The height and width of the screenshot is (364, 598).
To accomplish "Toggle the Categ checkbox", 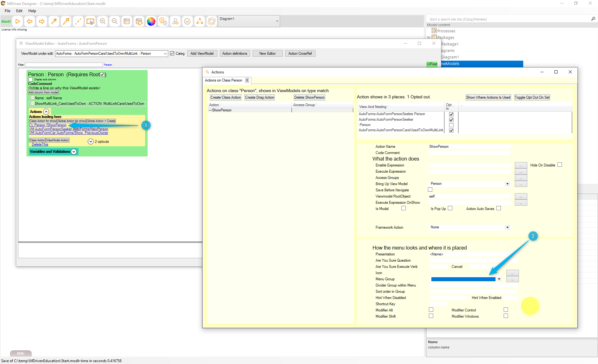I will pos(172,54).
